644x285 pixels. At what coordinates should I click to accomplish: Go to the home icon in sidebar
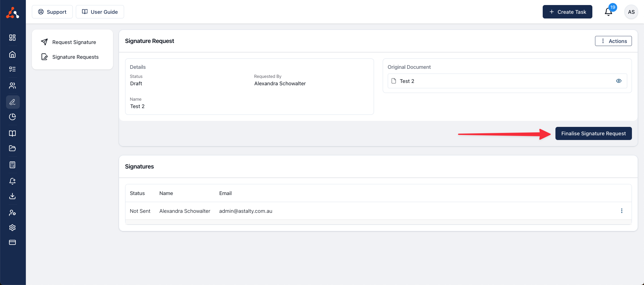[12, 54]
